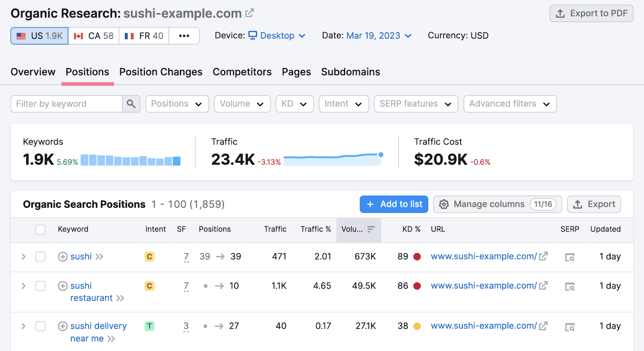Click the Traffic trend line chart

coord(333,159)
